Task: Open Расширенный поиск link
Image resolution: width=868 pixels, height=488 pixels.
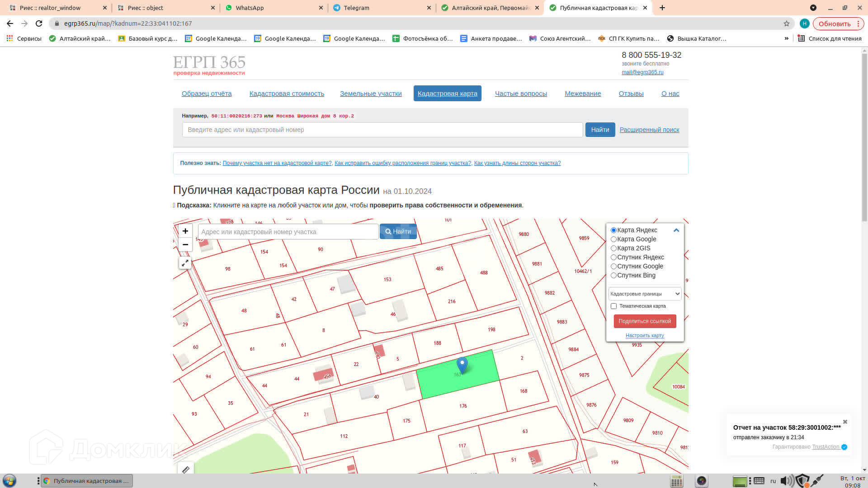Action: click(649, 130)
